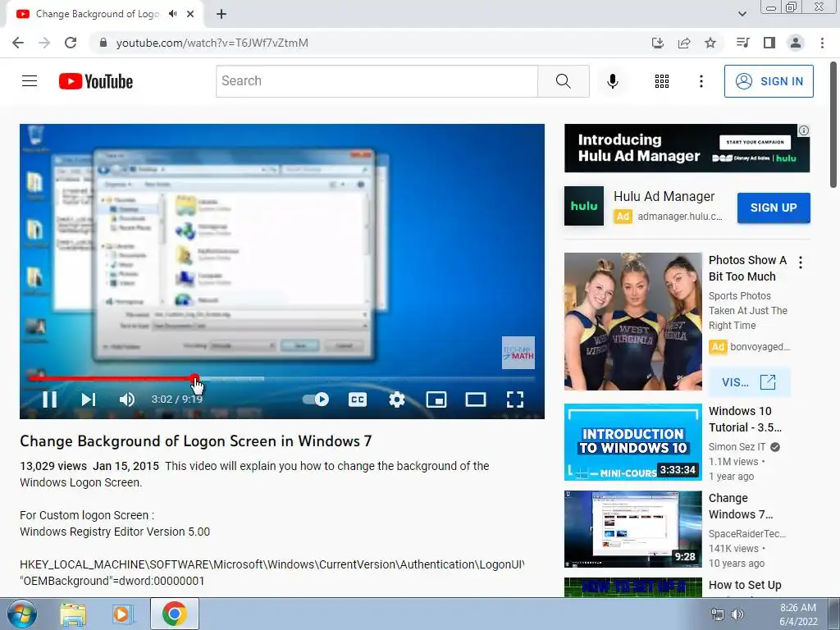
Task: Launch Windows Media Player from taskbar
Action: click(x=122, y=614)
